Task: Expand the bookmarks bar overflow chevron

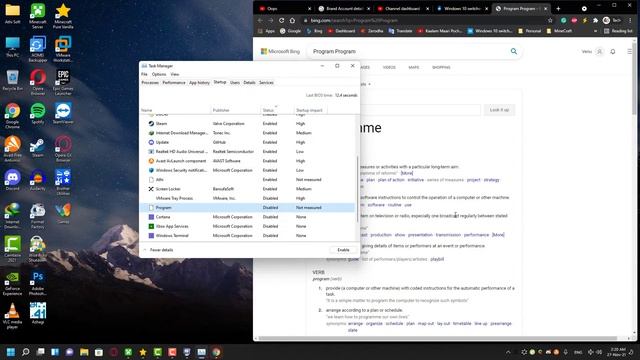Action: tap(595, 31)
